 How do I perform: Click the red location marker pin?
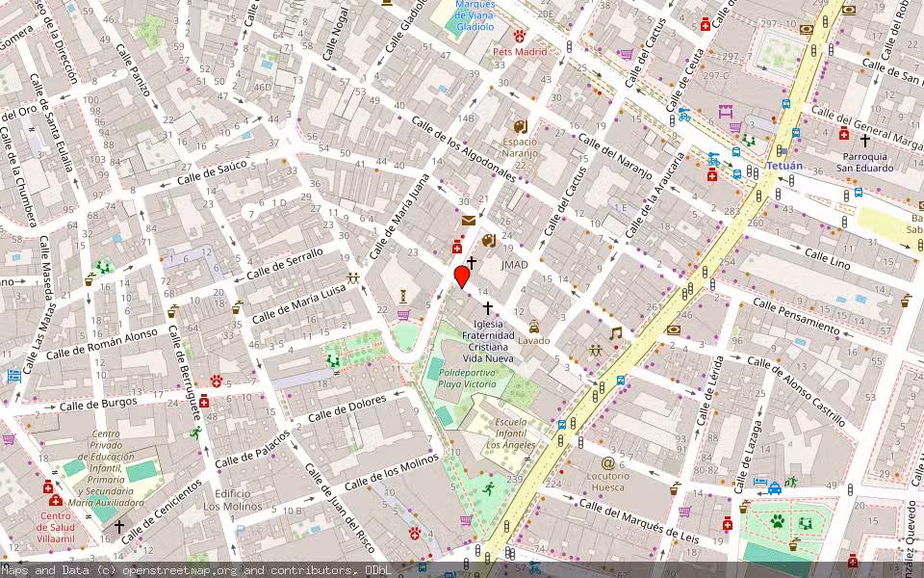pyautogui.click(x=462, y=277)
